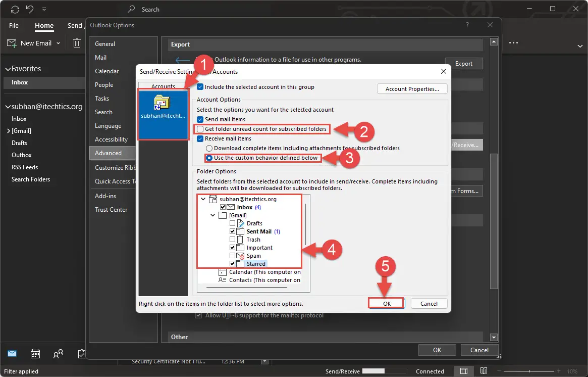Screen dimensions: 588x377
Task: Collapse the [Gmail] node in Folder Options tree
Action: point(212,215)
